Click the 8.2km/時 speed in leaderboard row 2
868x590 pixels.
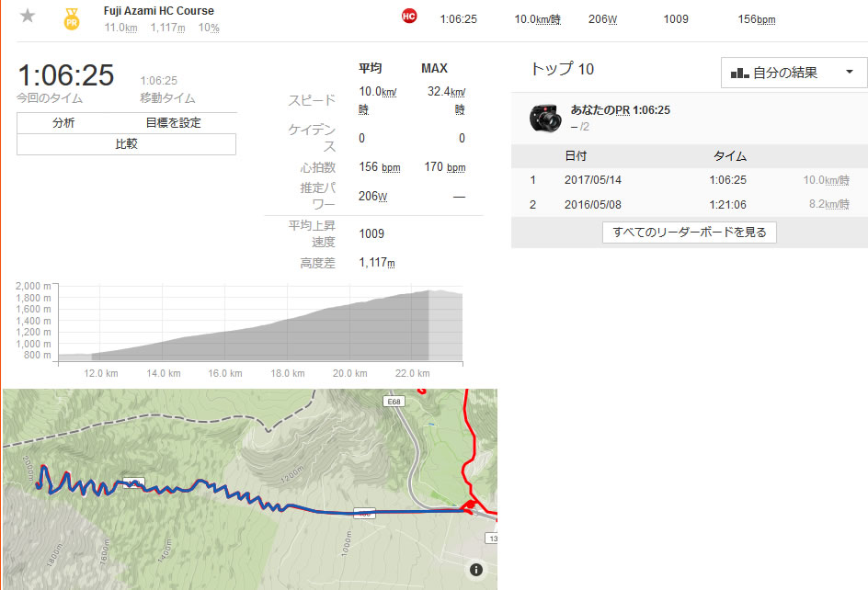coord(828,204)
